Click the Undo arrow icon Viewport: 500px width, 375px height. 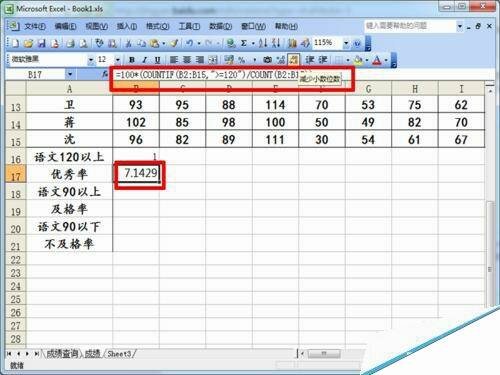[189, 43]
